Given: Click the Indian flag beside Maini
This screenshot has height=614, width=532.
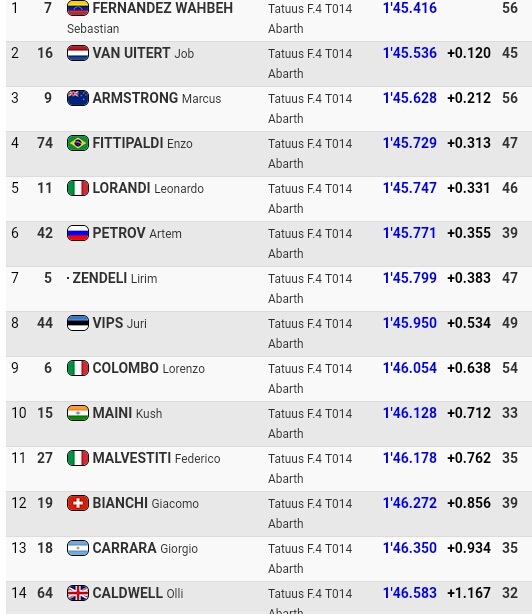Looking at the screenshot, I should (78, 413).
